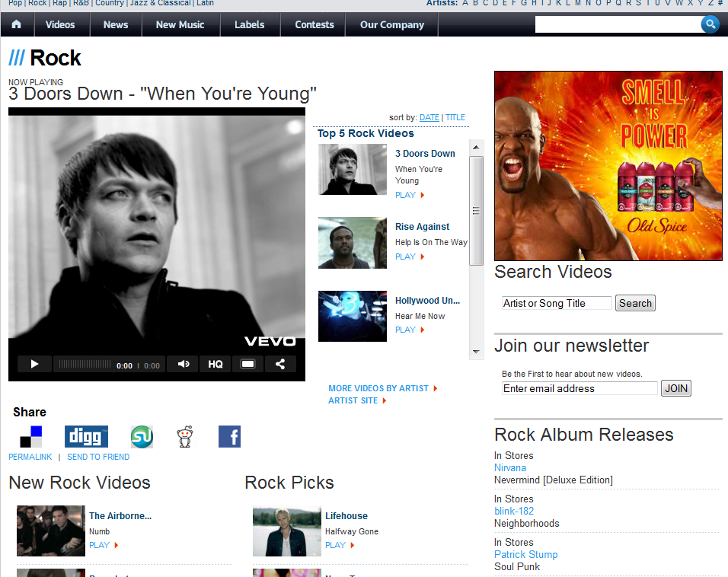The width and height of the screenshot is (728, 577).
Task: Open the Hollywood Undead video thumbnail
Action: 353,316
